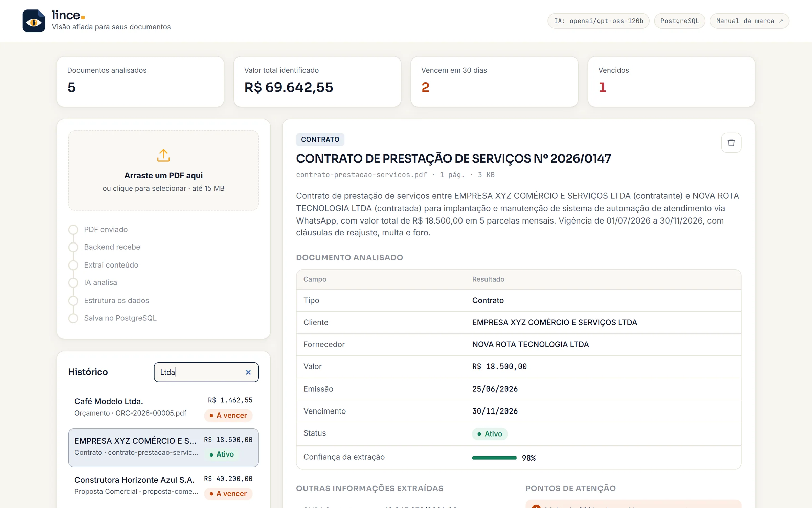Image resolution: width=812 pixels, height=508 pixels.
Task: Click the 'Backend recebe' step circle
Action: (x=73, y=247)
